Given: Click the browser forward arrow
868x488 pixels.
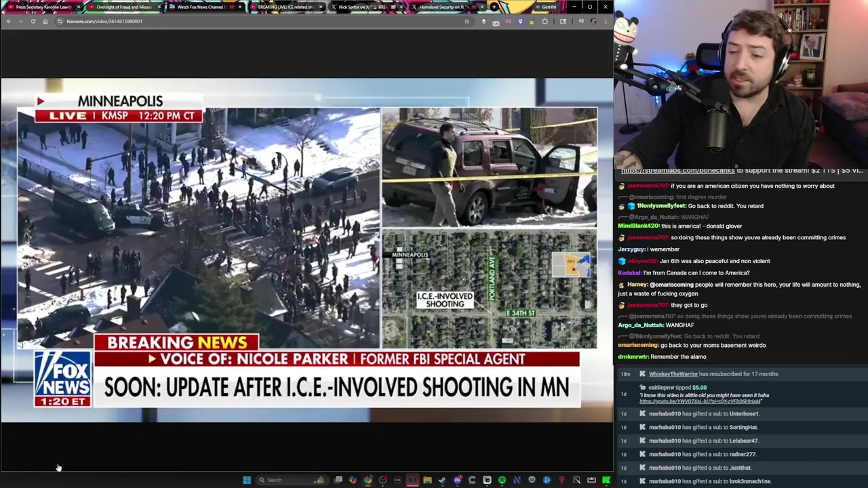Looking at the screenshot, I should click(x=20, y=21).
